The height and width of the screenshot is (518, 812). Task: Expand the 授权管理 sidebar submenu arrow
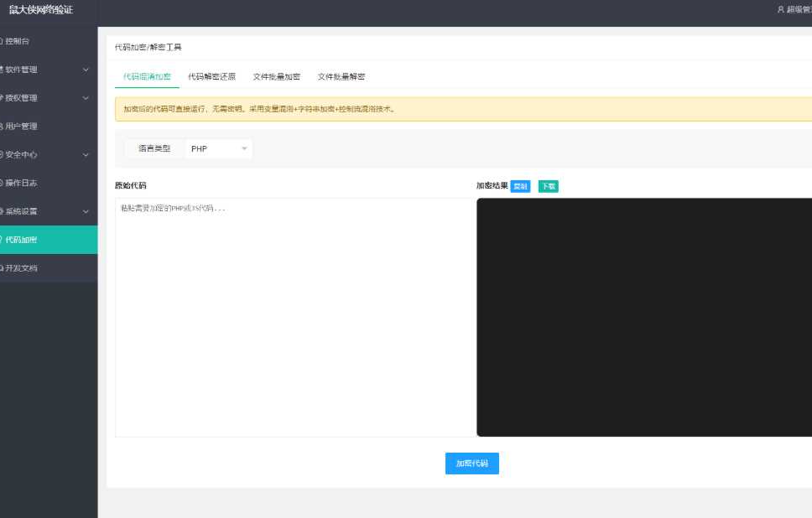point(86,98)
